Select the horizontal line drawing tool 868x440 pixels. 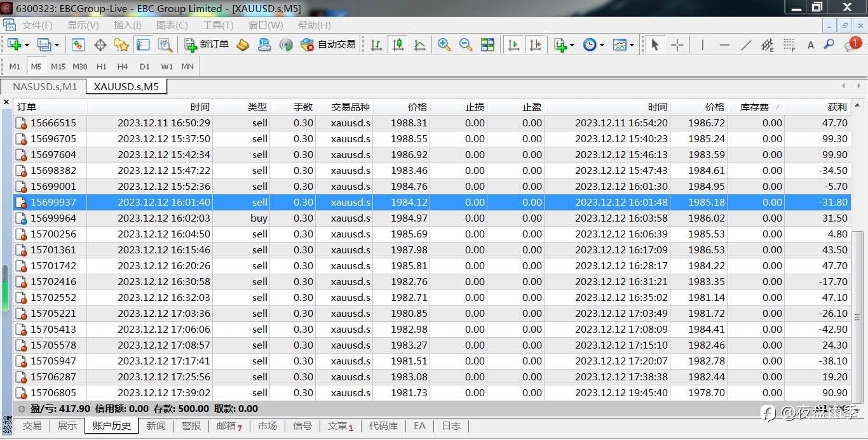pos(724,44)
